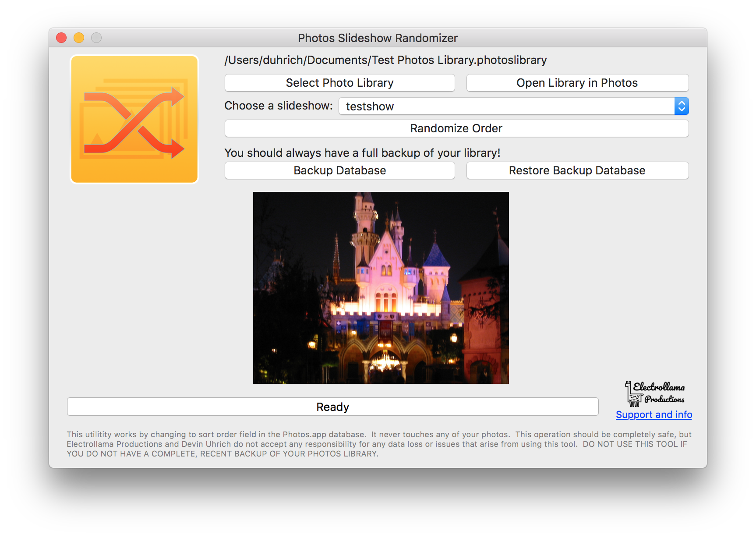Viewport: 756px width, 538px height.
Task: Click Randomize Order button
Action: (x=456, y=128)
